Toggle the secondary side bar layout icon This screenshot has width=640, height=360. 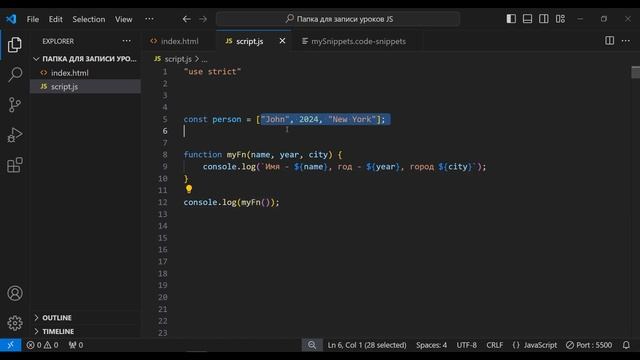pos(544,19)
